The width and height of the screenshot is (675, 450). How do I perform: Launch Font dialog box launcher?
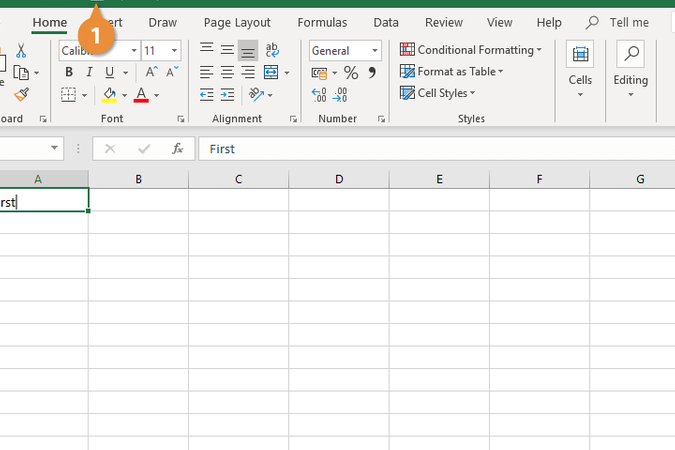pyautogui.click(x=181, y=119)
